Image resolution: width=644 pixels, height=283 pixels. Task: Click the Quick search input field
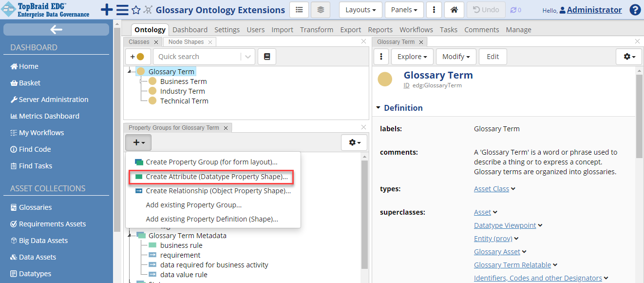tap(197, 57)
